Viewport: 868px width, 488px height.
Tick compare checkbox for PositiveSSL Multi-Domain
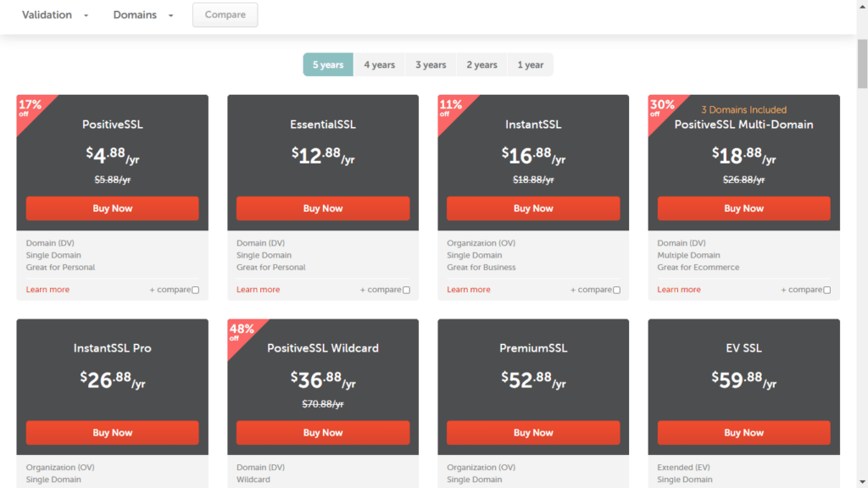[826, 291]
